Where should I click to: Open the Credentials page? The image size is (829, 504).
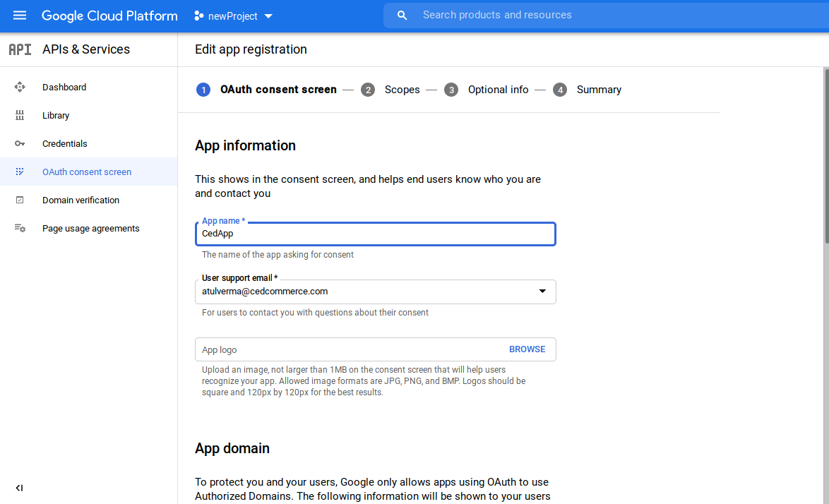(89, 144)
